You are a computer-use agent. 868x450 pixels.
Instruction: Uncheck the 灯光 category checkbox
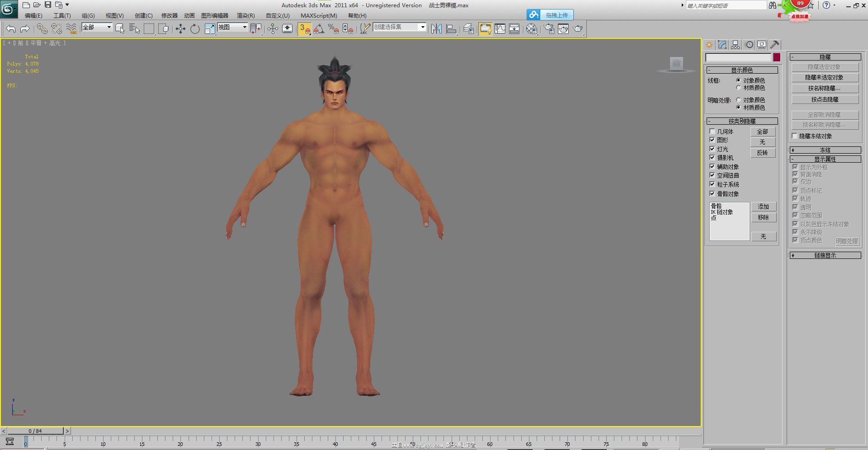(x=712, y=149)
